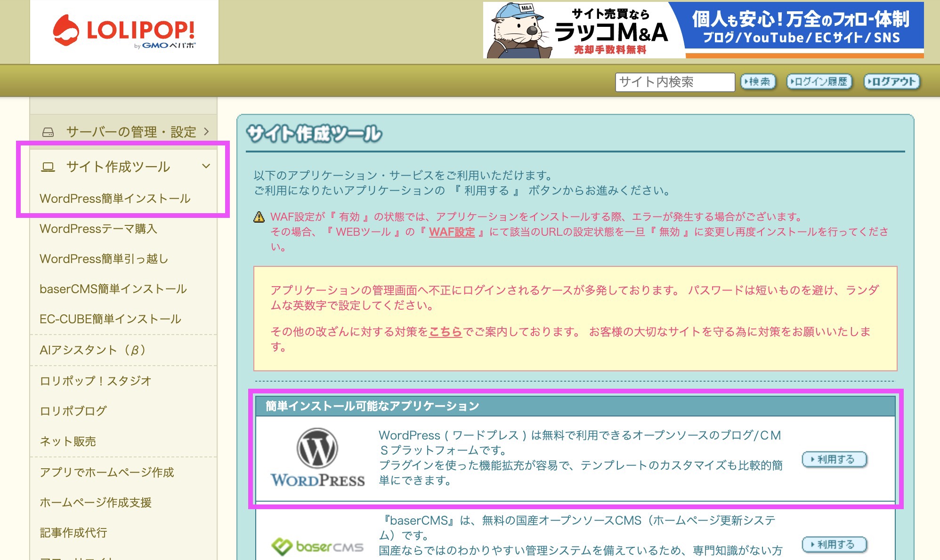
Task: Open サーバーの管理・設定 menu
Action: 123,131
